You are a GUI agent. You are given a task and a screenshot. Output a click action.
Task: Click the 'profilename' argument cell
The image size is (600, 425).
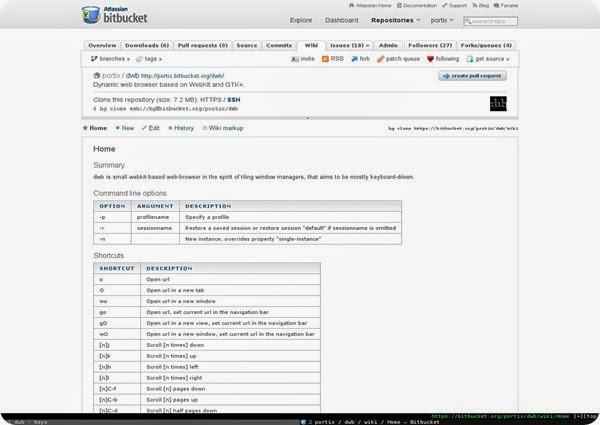click(x=155, y=217)
